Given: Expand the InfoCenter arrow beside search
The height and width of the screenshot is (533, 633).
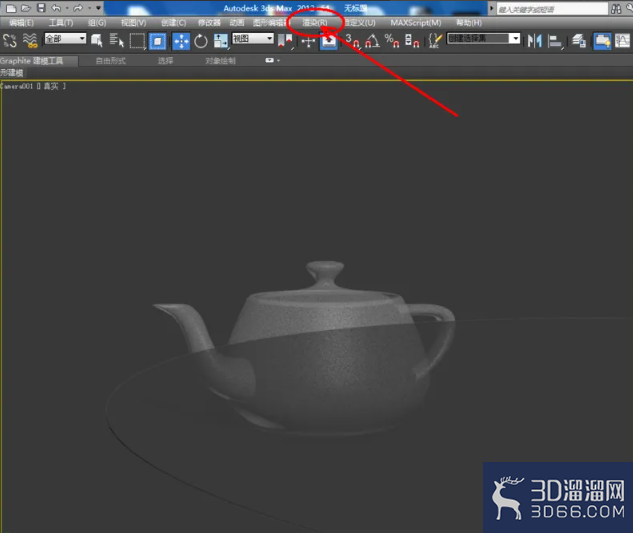Looking at the screenshot, I should (x=492, y=8).
